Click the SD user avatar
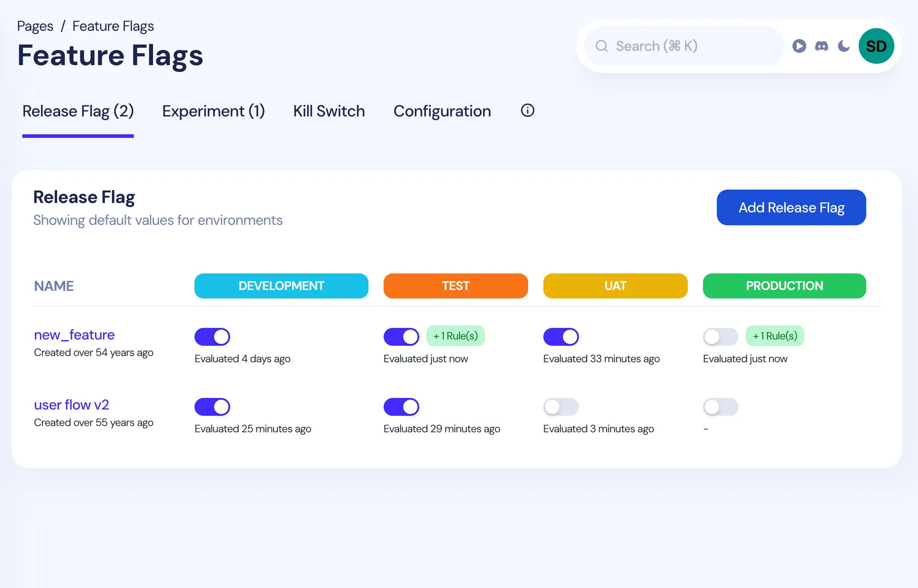Viewport: 918px width, 588px height. click(876, 46)
